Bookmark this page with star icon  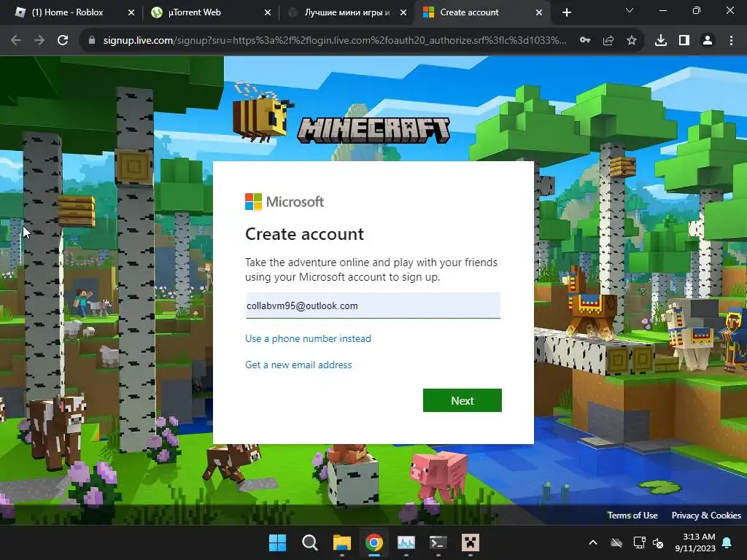coord(632,41)
